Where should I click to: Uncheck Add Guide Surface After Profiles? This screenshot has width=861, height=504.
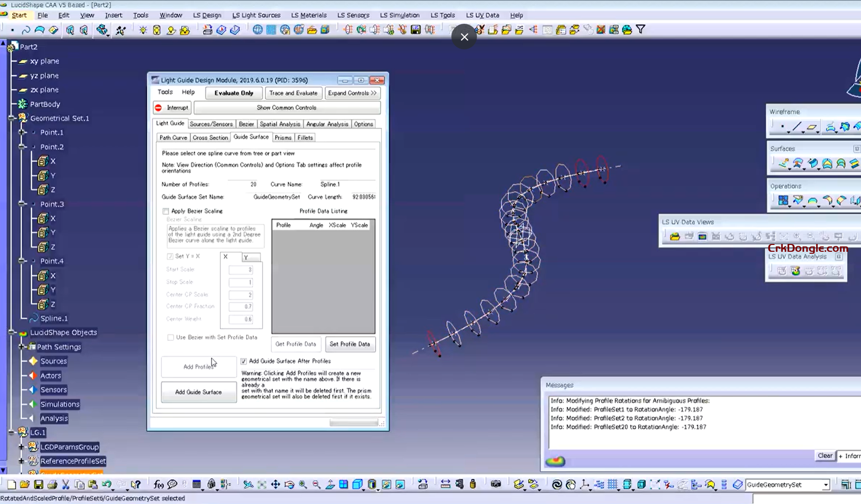tap(243, 361)
